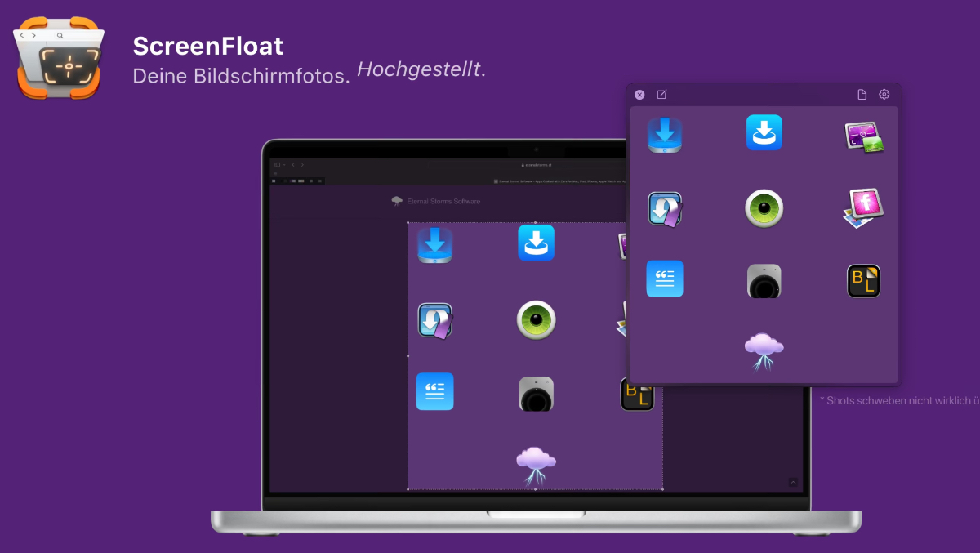Toggle the Safari sidebar button on the laptop
980x553 pixels.
[278, 164]
